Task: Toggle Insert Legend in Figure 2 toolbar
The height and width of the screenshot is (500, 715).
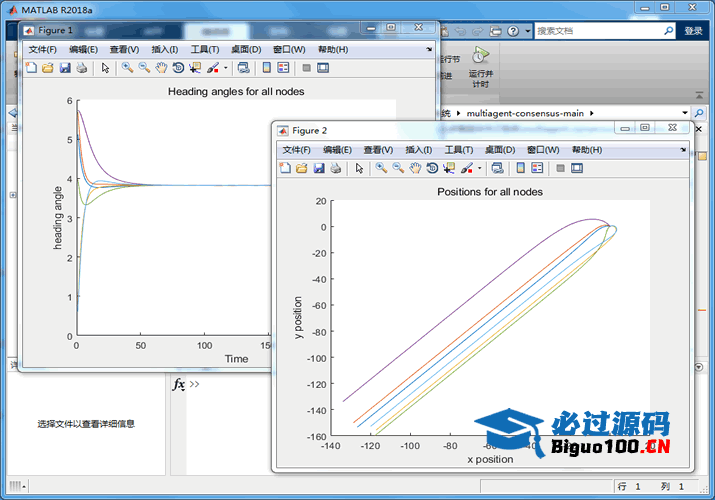Action: (x=537, y=168)
